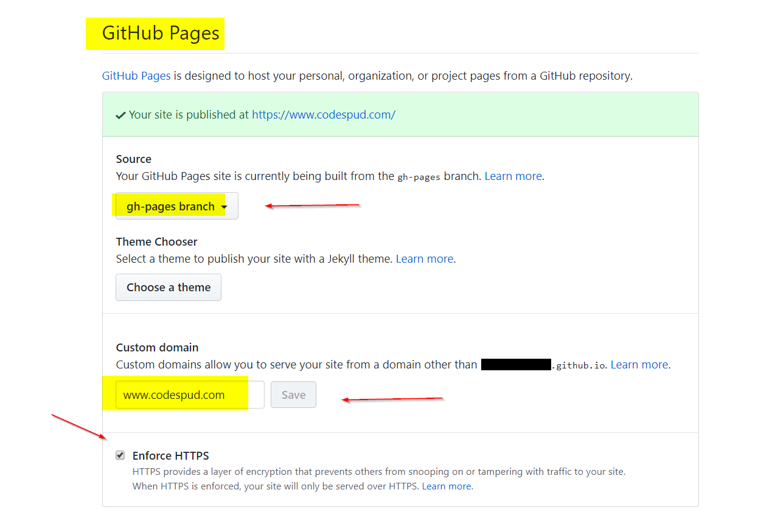Image resolution: width=758 pixels, height=532 pixels.
Task: Focus the custom domain field containing www.codespud.com
Action: pos(190,395)
